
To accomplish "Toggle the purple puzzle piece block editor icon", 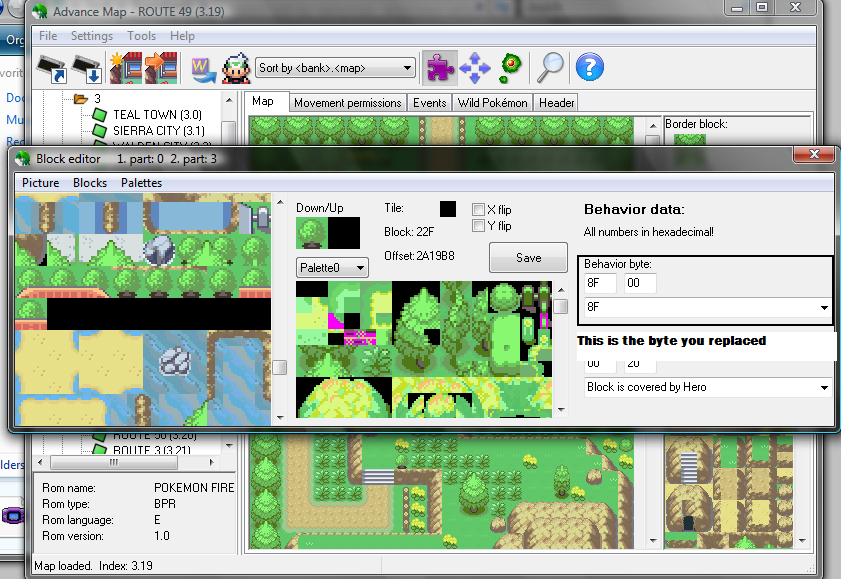I will (440, 68).
